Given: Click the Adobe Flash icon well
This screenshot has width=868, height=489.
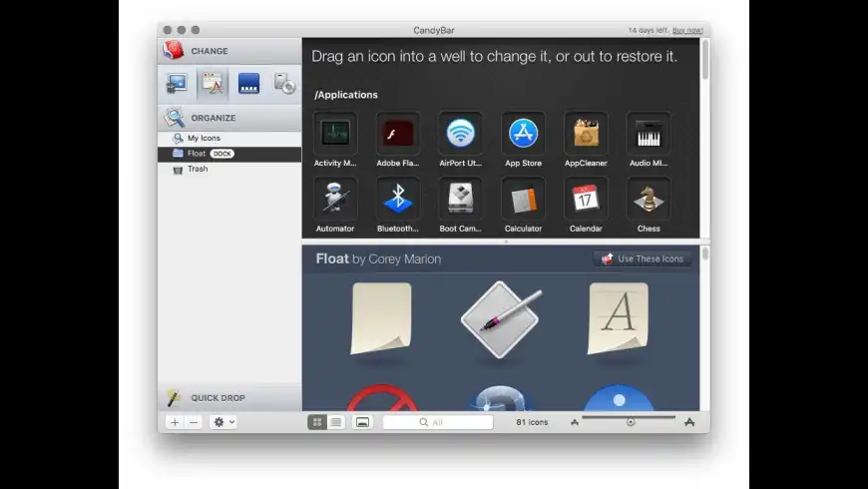Looking at the screenshot, I should point(398,133).
